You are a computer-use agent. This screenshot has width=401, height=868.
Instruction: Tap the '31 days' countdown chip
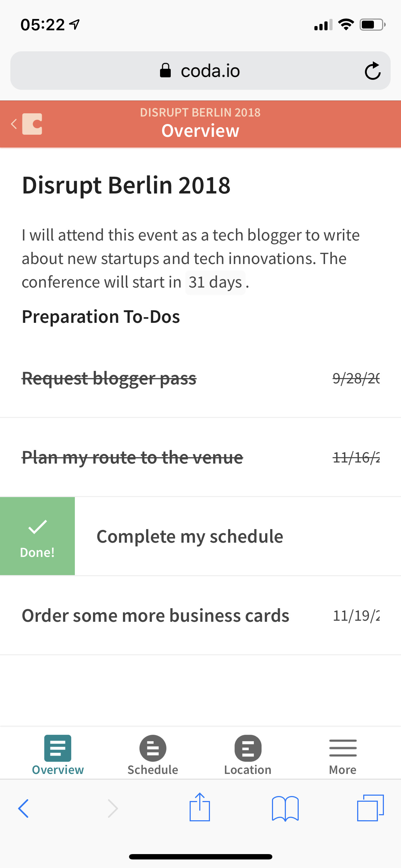[215, 282]
